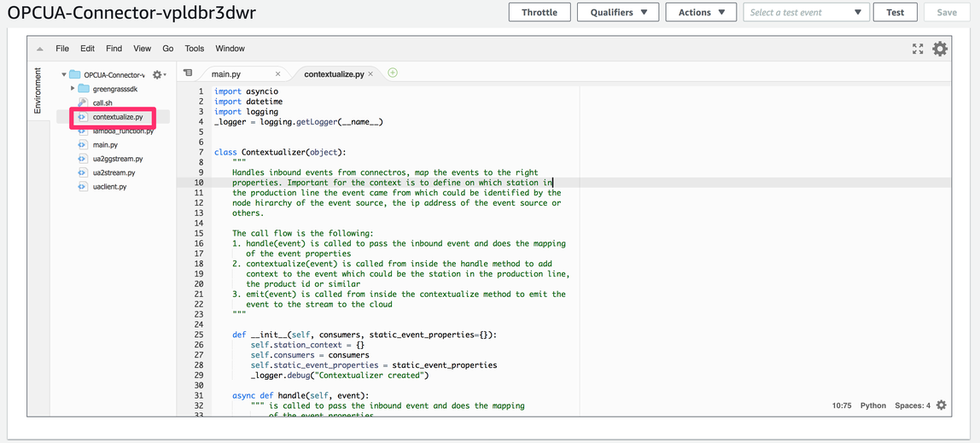Click the Test button
The height and width of the screenshot is (443, 980).
coord(895,12)
